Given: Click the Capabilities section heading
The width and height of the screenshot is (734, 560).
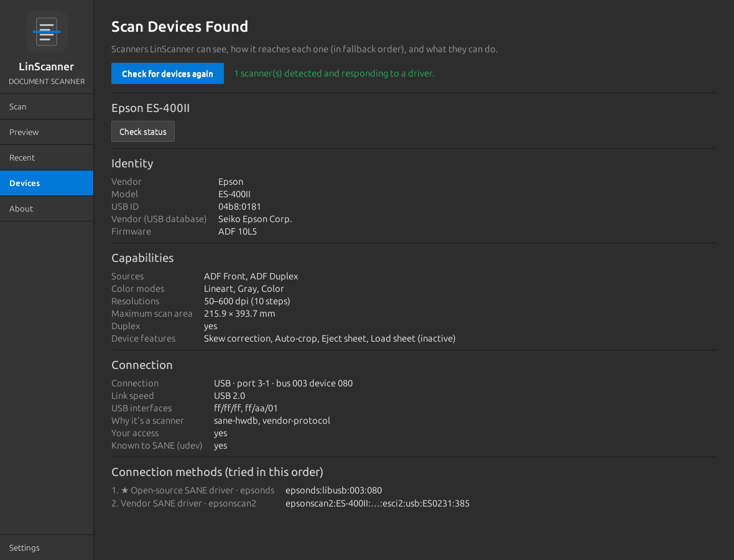Looking at the screenshot, I should tap(142, 258).
